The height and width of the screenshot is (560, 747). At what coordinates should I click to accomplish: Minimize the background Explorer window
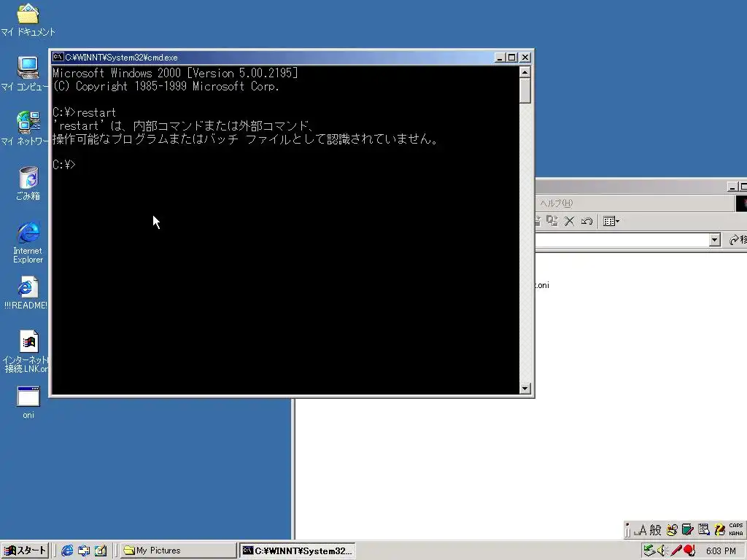pyautogui.click(x=732, y=187)
